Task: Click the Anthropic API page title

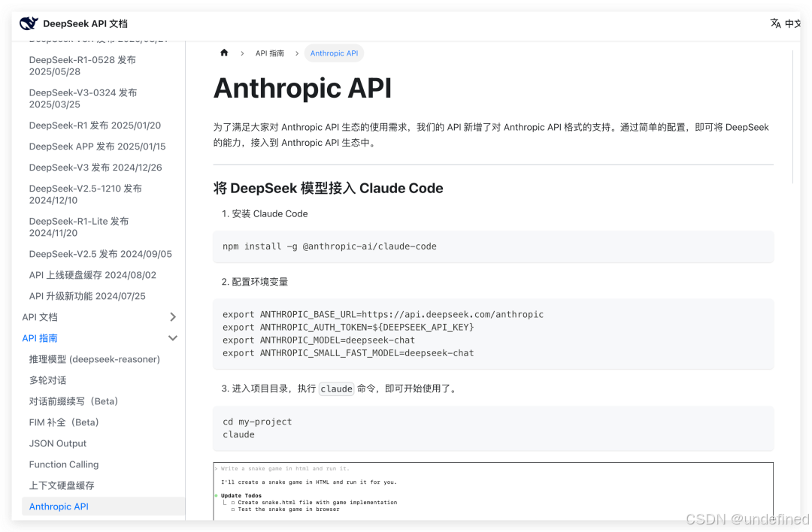Action: point(302,88)
